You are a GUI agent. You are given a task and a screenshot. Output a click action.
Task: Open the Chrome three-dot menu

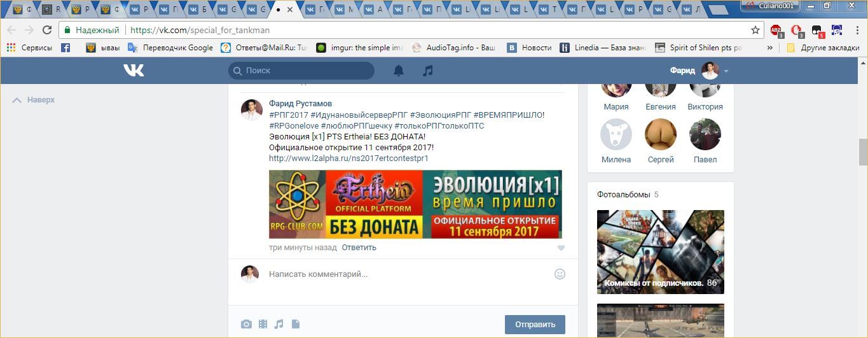coord(855,30)
